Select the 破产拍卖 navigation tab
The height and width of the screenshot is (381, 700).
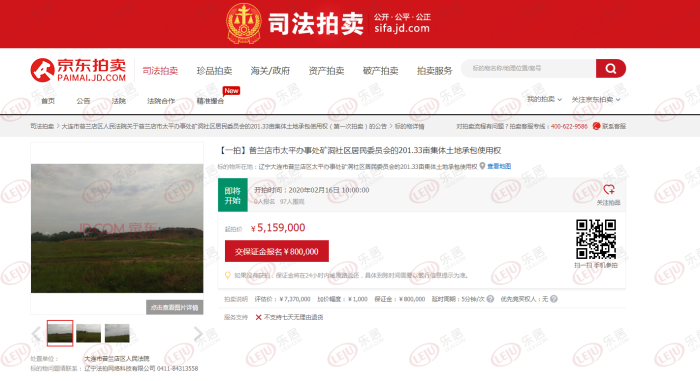(x=380, y=71)
